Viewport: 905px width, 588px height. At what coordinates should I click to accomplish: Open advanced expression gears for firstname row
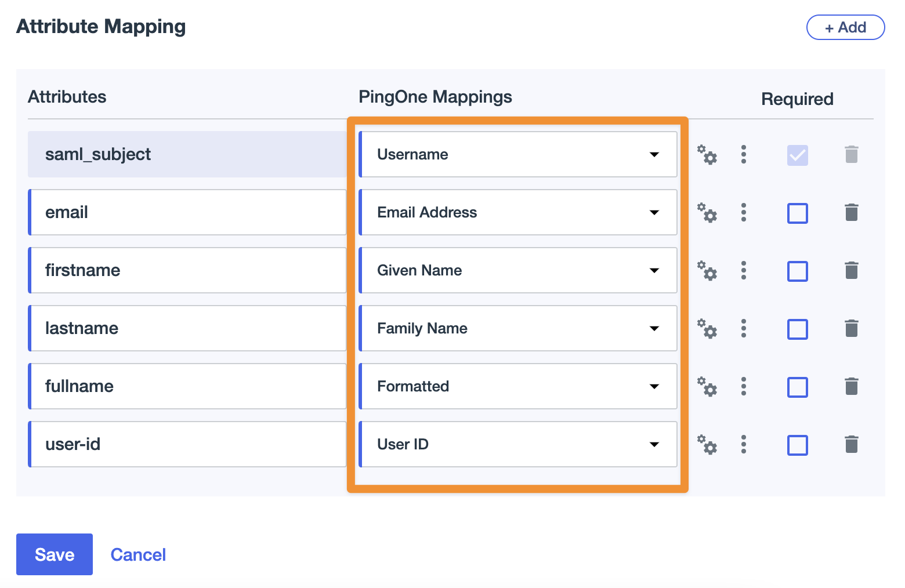707,270
